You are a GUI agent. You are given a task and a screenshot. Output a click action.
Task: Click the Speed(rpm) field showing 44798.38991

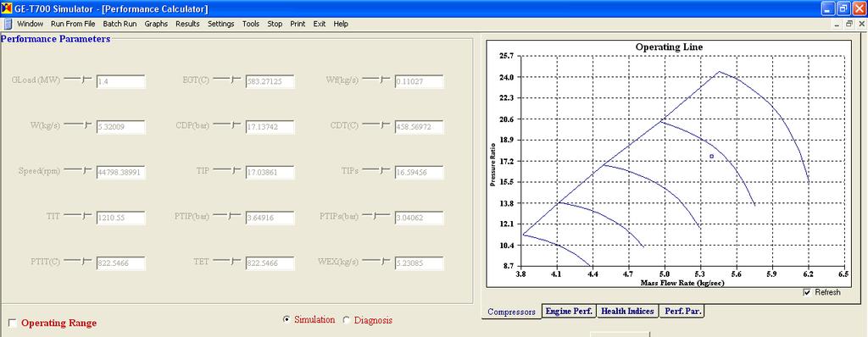click(x=120, y=173)
